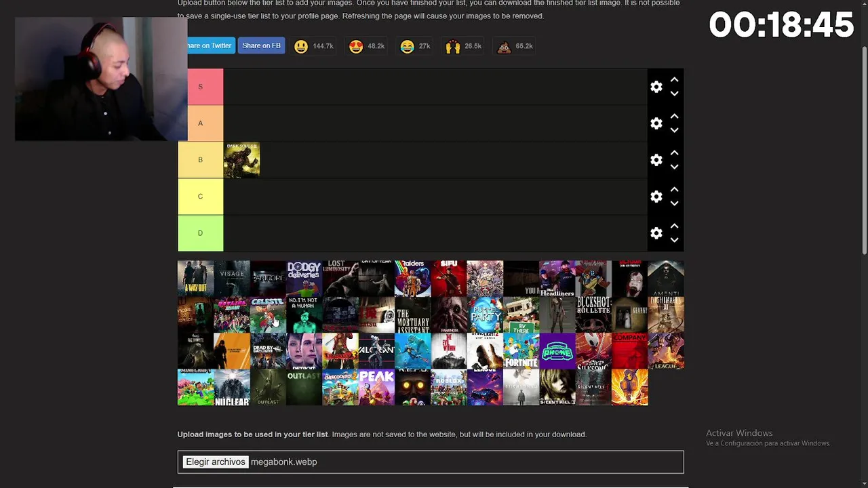Select the Lost Luminosity thumbnail
The width and height of the screenshot is (868, 488).
(340, 279)
